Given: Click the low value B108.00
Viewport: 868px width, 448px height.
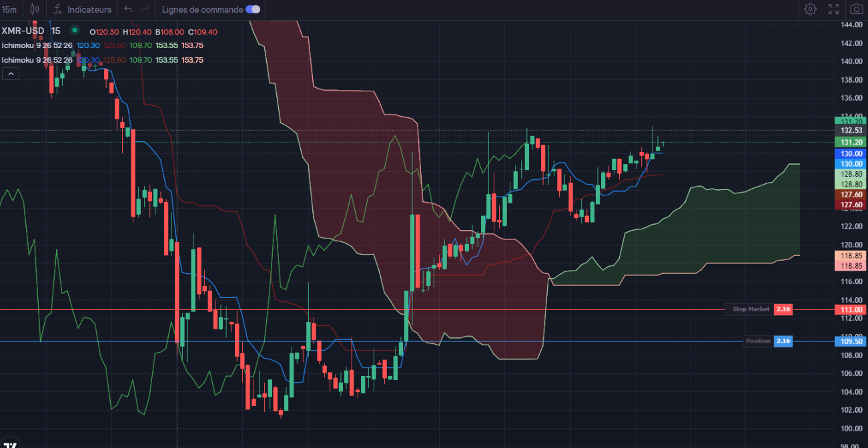Looking at the screenshot, I should pyautogui.click(x=170, y=31).
